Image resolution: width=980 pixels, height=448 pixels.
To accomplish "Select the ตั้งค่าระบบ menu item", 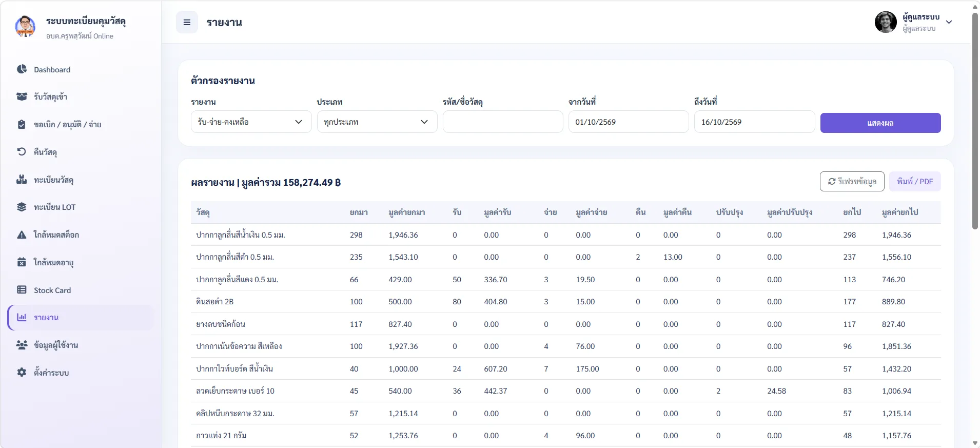I will point(80,373).
